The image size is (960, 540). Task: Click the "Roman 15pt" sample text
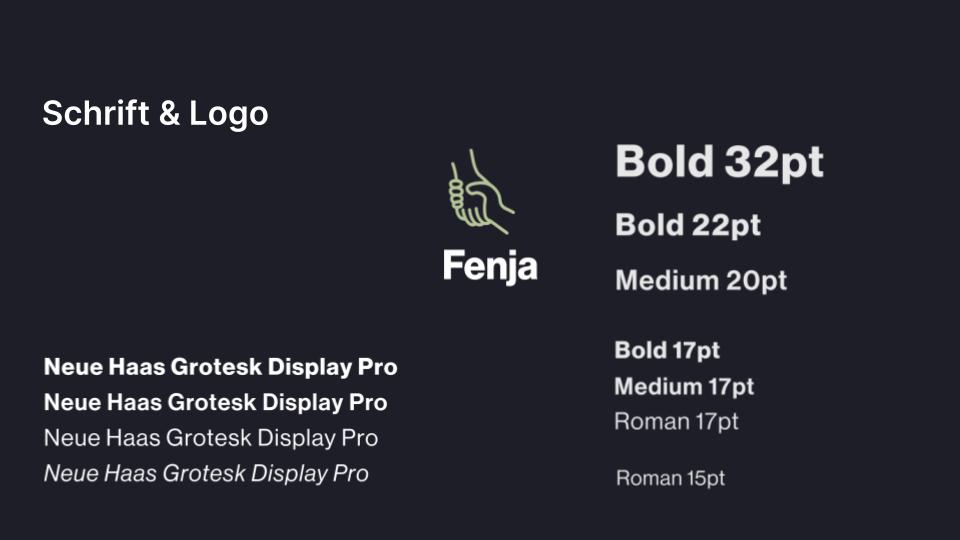670,478
